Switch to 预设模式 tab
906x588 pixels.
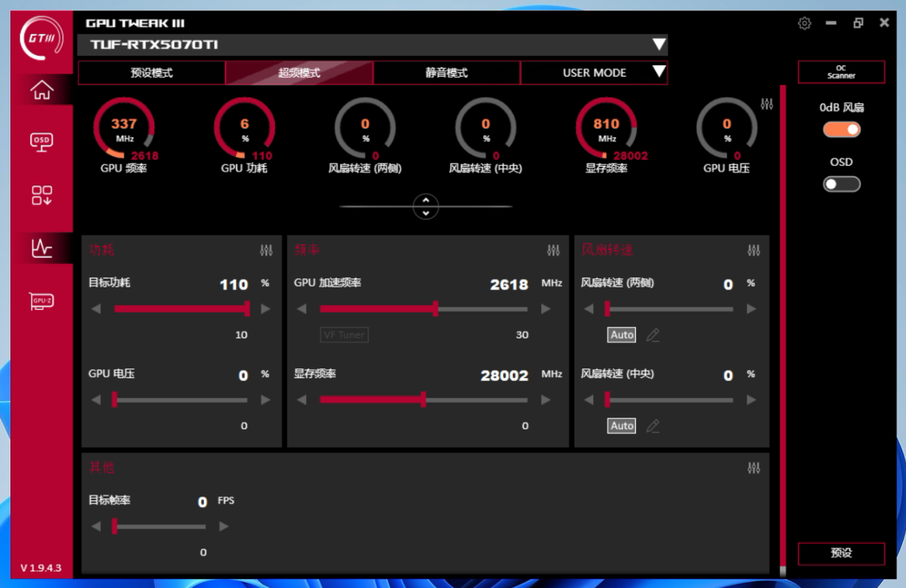151,73
